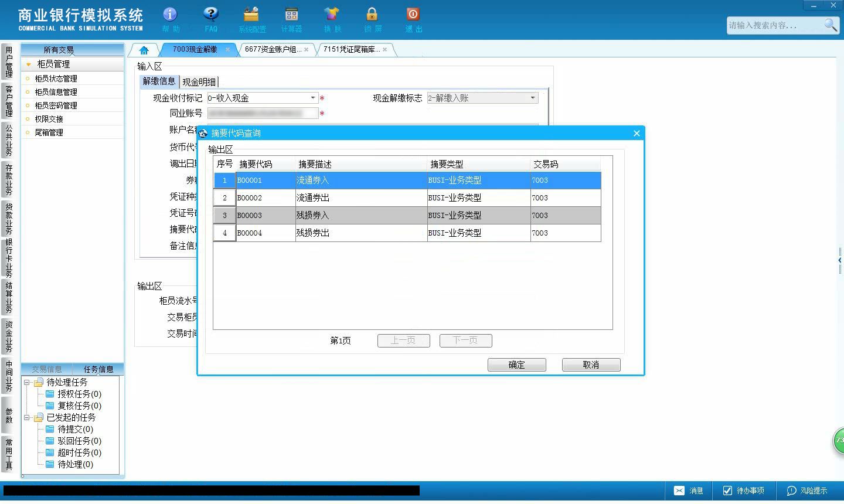The height and width of the screenshot is (504, 844).
Task: Click the 已发起的任务 folder icon
Action: pyautogui.click(x=39, y=417)
